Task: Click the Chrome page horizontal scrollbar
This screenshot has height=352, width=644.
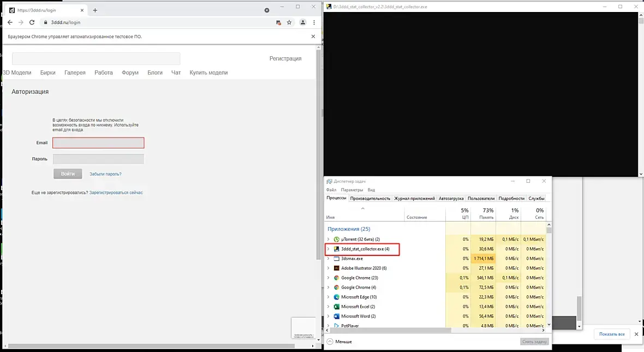Action: pos(152,346)
